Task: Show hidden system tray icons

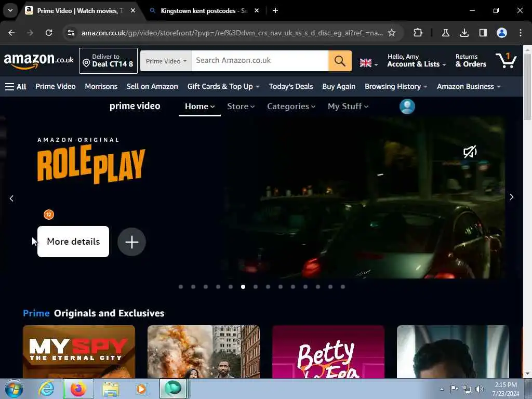Action: tap(442, 389)
